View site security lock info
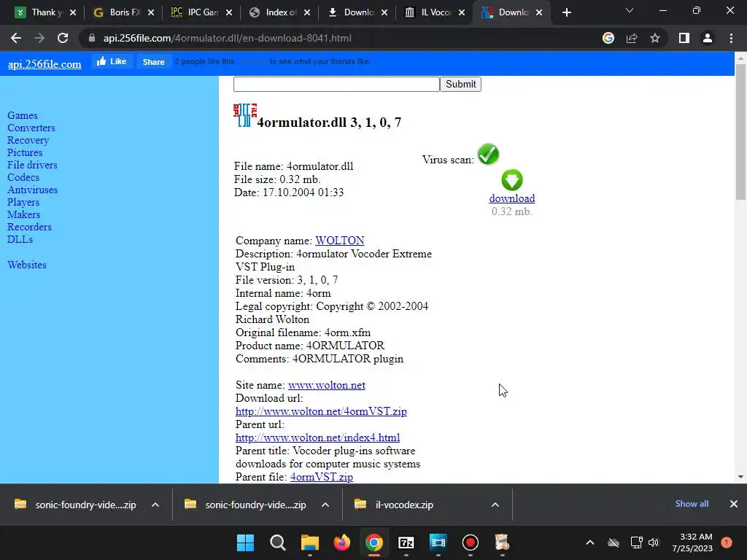The width and height of the screenshot is (747, 560). (x=91, y=38)
